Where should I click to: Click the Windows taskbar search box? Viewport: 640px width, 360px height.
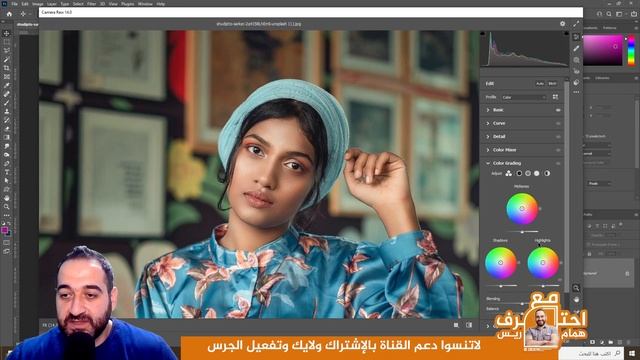pyautogui.click(x=592, y=353)
